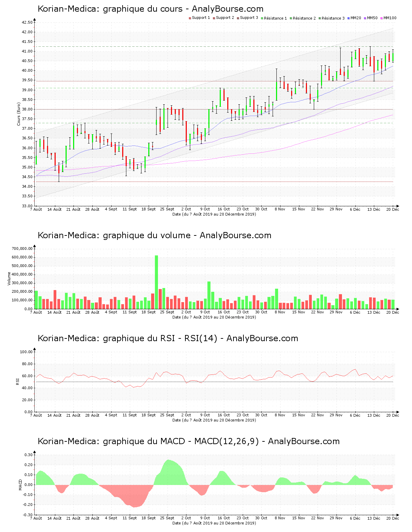The height and width of the screenshot is (532, 412).
Task: Click the '8 Nov' date under volume chart
Action: click(280, 312)
